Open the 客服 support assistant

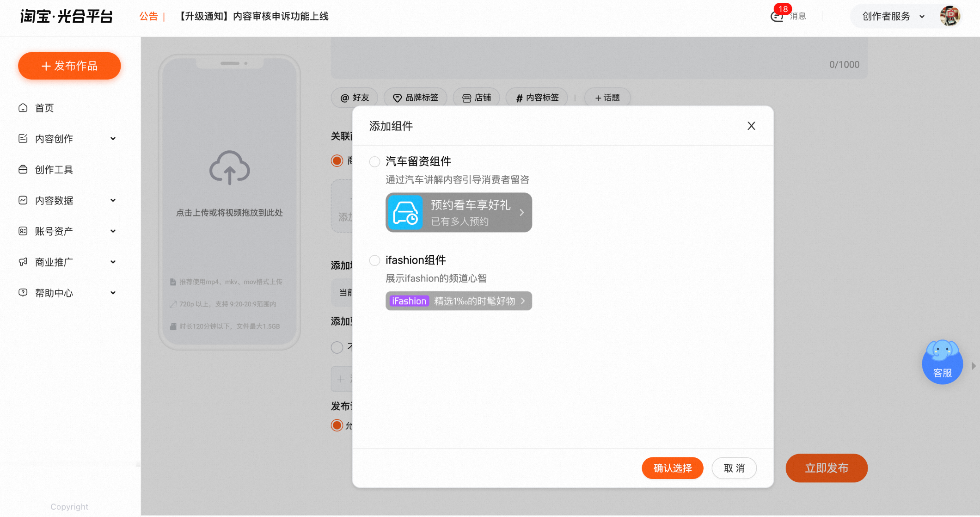[x=942, y=362]
